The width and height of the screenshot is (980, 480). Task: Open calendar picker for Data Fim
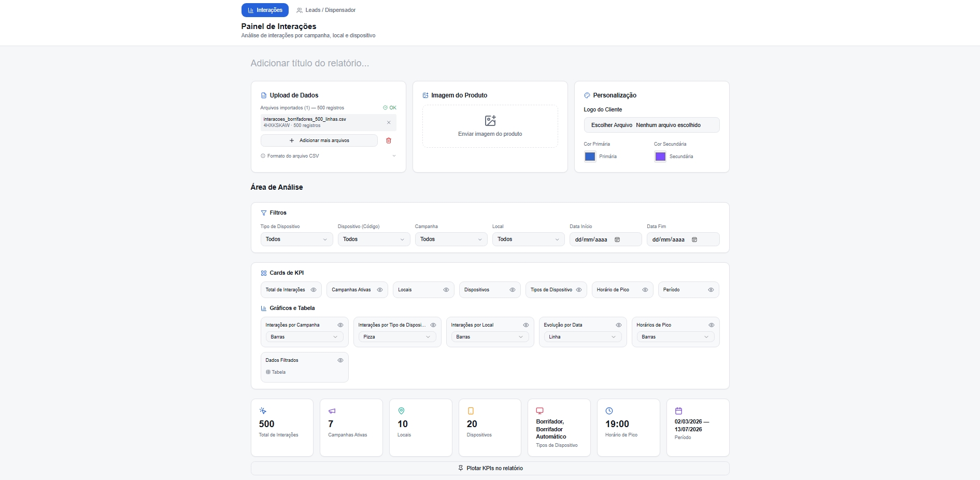point(694,239)
